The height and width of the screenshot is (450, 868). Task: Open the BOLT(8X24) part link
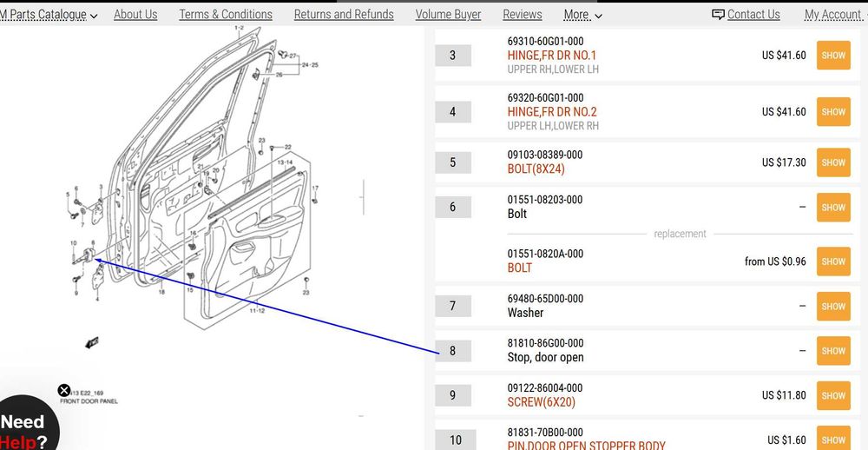click(x=536, y=169)
